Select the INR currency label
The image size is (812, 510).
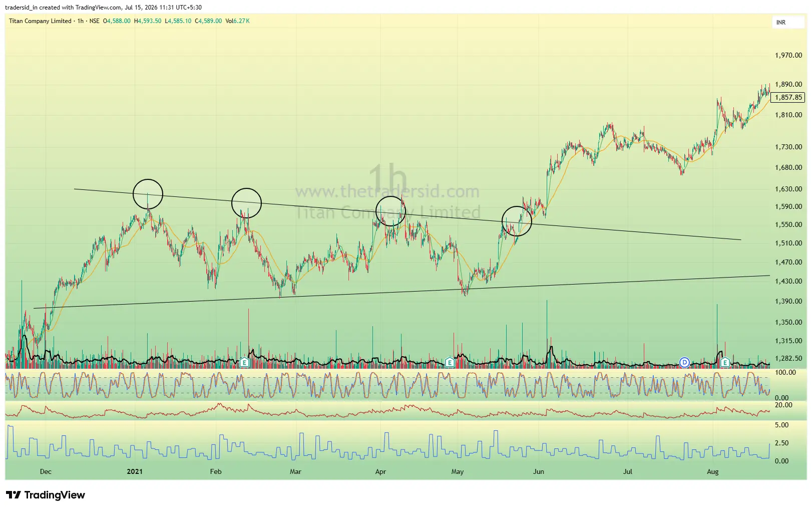[781, 23]
